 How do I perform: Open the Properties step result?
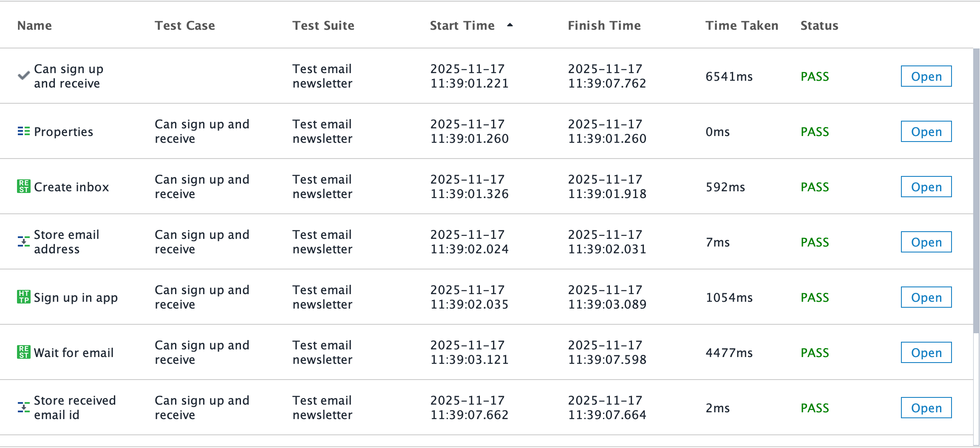(926, 131)
